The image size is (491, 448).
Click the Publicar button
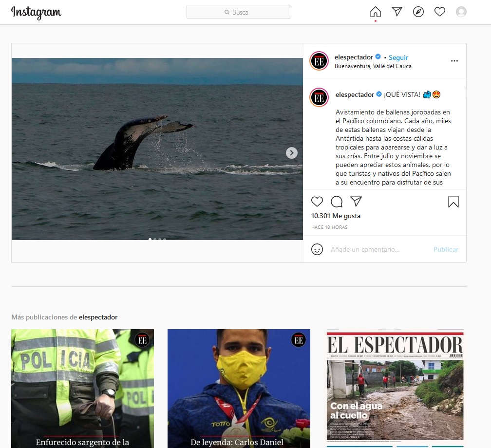446,249
